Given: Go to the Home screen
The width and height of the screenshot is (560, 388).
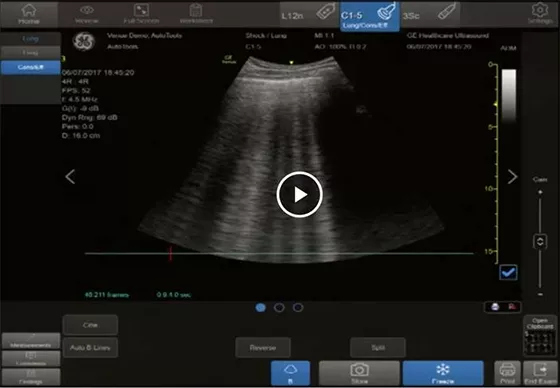Looking at the screenshot, I should point(29,14).
